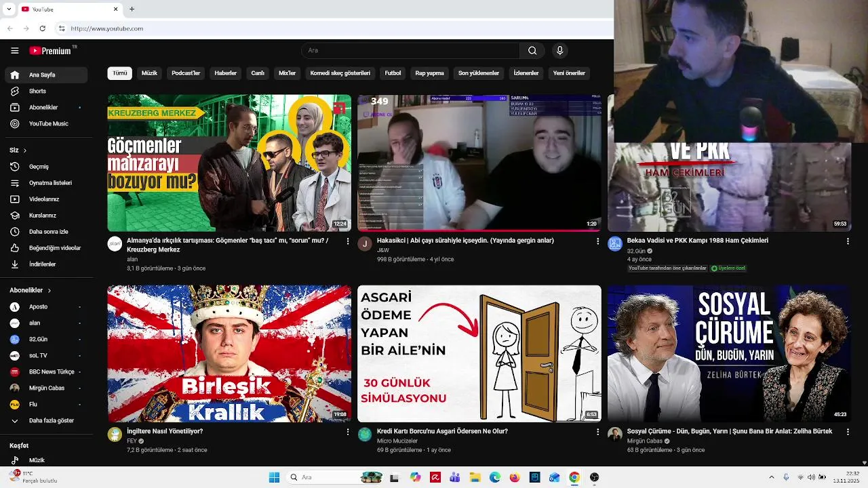Select the Müzik filter chip
This screenshot has width=868, height=488.
149,73
